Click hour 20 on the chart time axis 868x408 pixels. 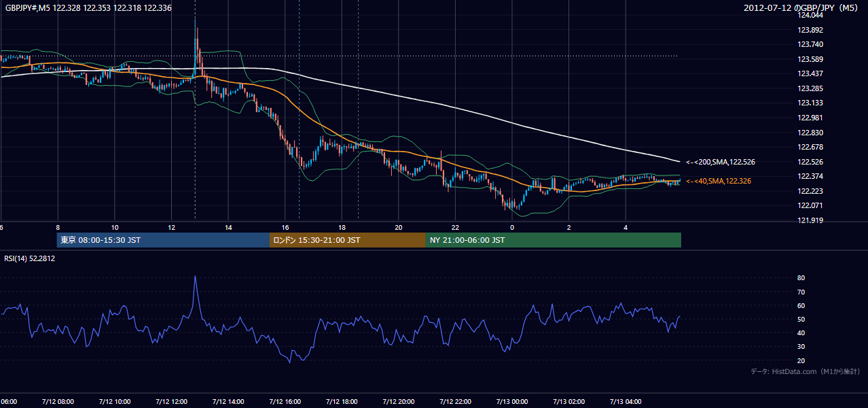(x=399, y=227)
